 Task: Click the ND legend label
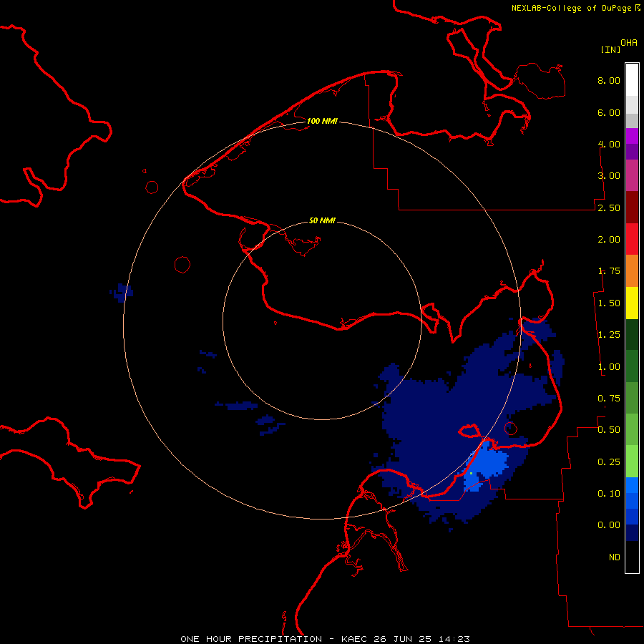(615, 557)
